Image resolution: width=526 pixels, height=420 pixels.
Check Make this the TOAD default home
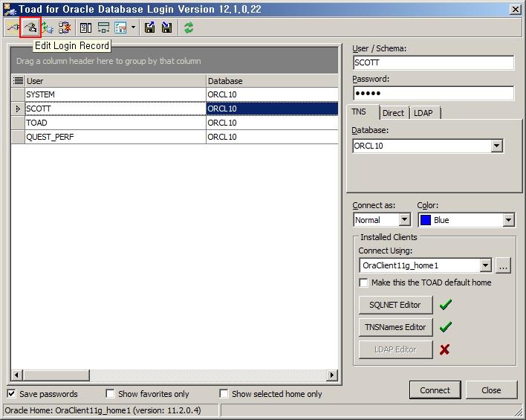point(363,282)
